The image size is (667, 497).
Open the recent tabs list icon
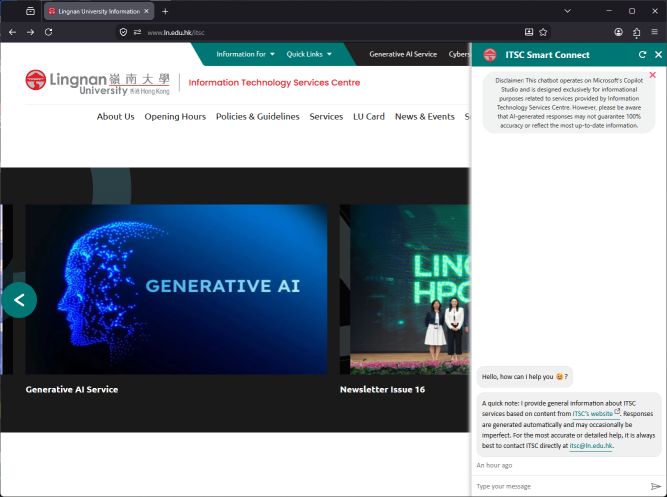30,11
